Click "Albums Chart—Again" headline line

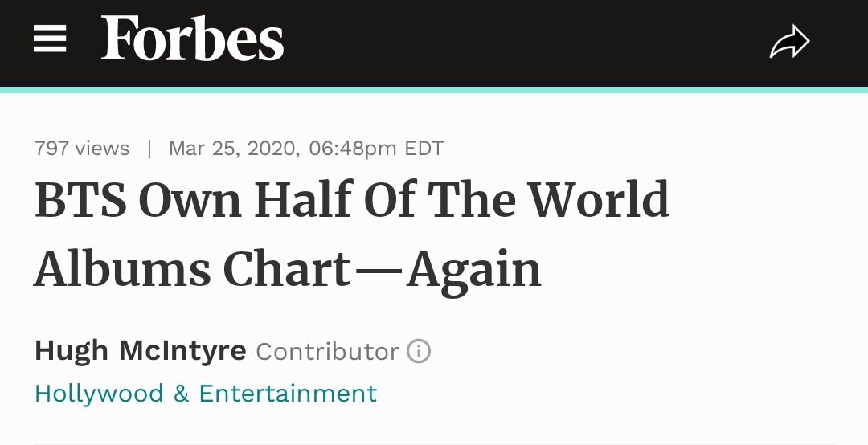point(287,270)
